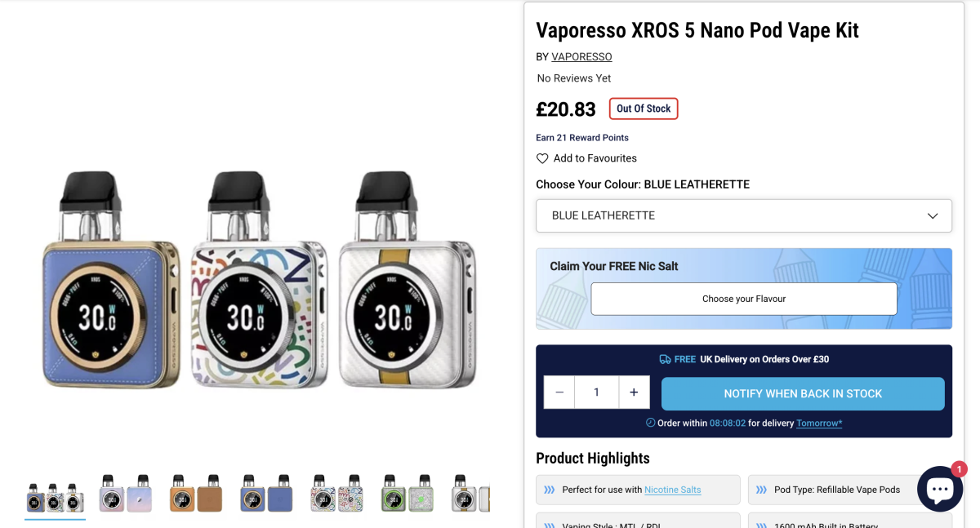Viewport: 980px width, 528px height.
Task: Decrease quantity with the minus stepper
Action: [559, 392]
